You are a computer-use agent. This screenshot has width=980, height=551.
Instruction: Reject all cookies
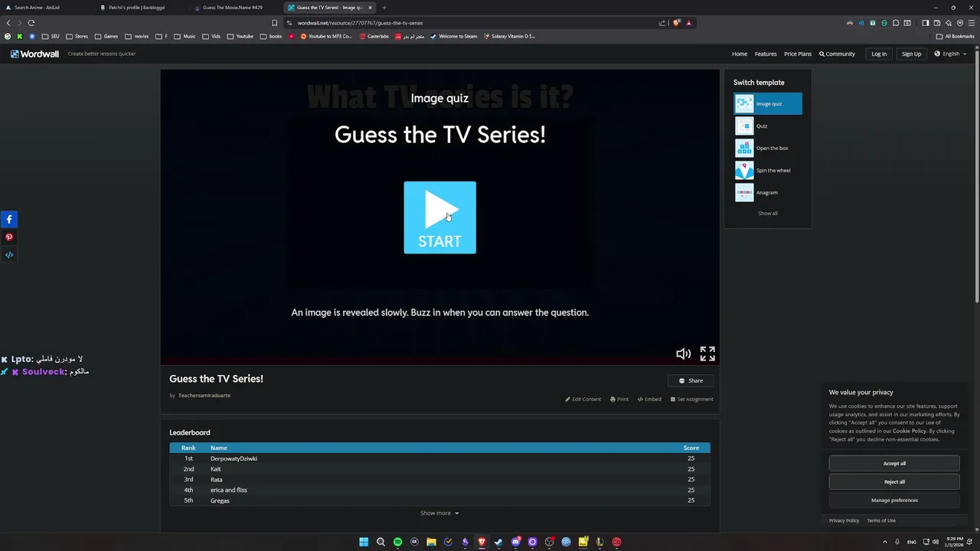(894, 481)
